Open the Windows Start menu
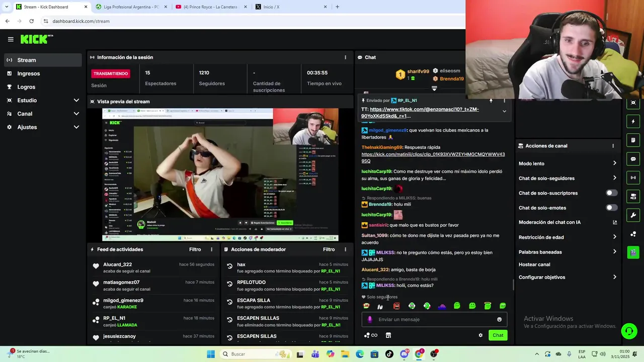Image resolution: width=644 pixels, height=362 pixels. click(x=211, y=354)
